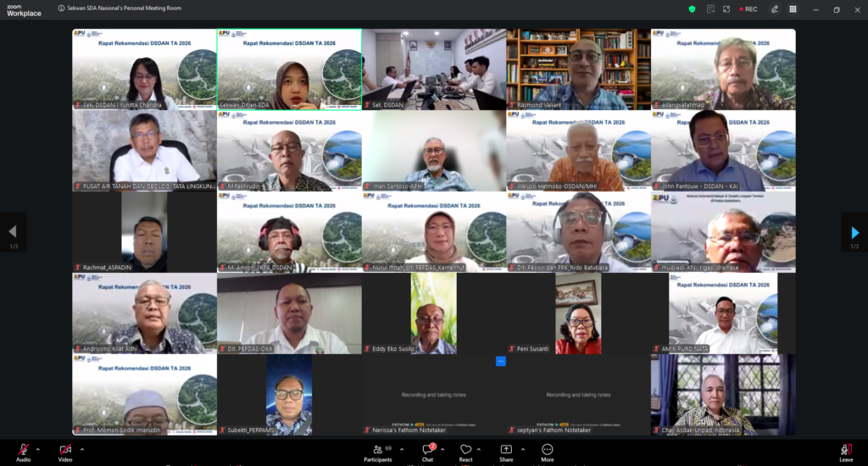Select Raymond Valiant's video tile
This screenshot has width=868, height=466.
coord(578,69)
